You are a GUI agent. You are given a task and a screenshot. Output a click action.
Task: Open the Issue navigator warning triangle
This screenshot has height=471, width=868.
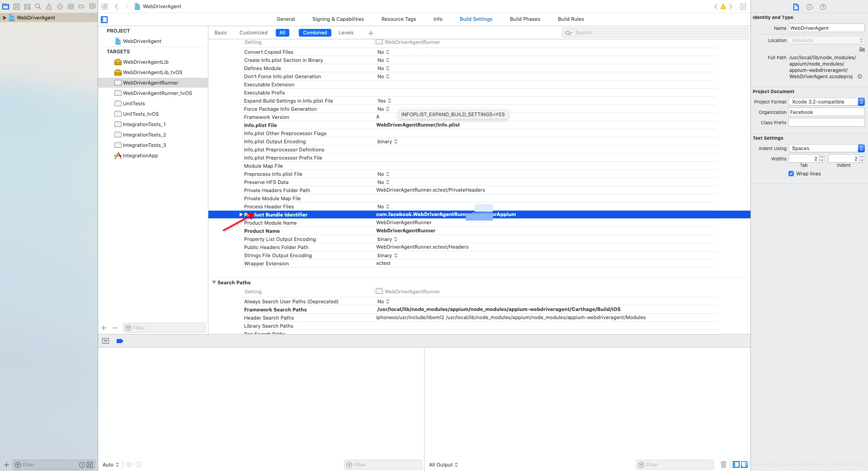(x=49, y=6)
